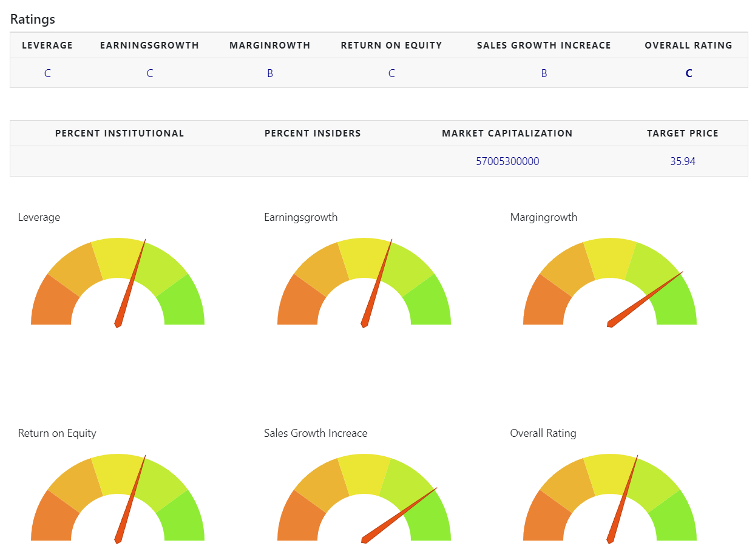The width and height of the screenshot is (755, 560).
Task: Click the Margingrowth gauge title label
Action: (x=544, y=217)
